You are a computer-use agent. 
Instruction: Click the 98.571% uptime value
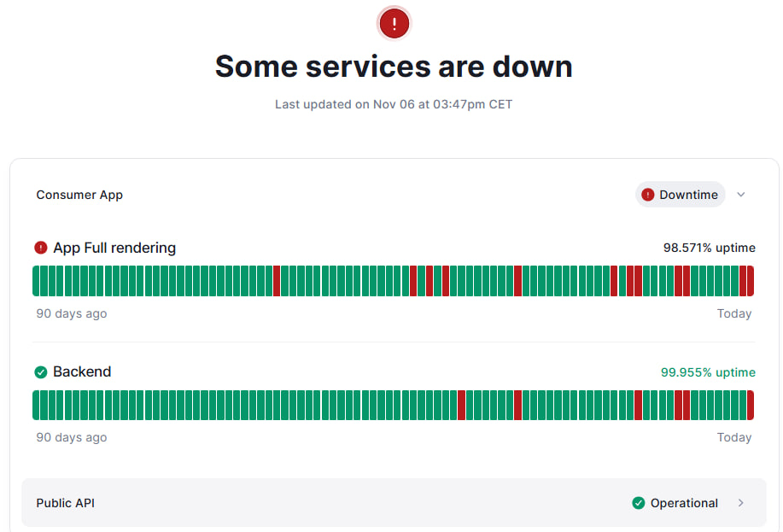click(709, 248)
